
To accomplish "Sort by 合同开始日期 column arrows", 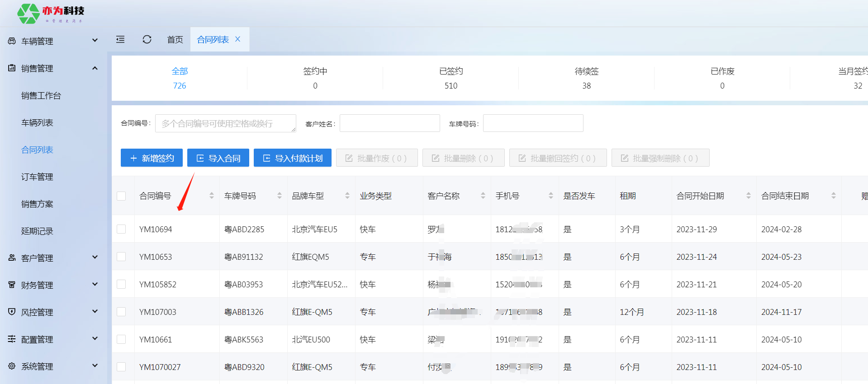I will [x=748, y=196].
